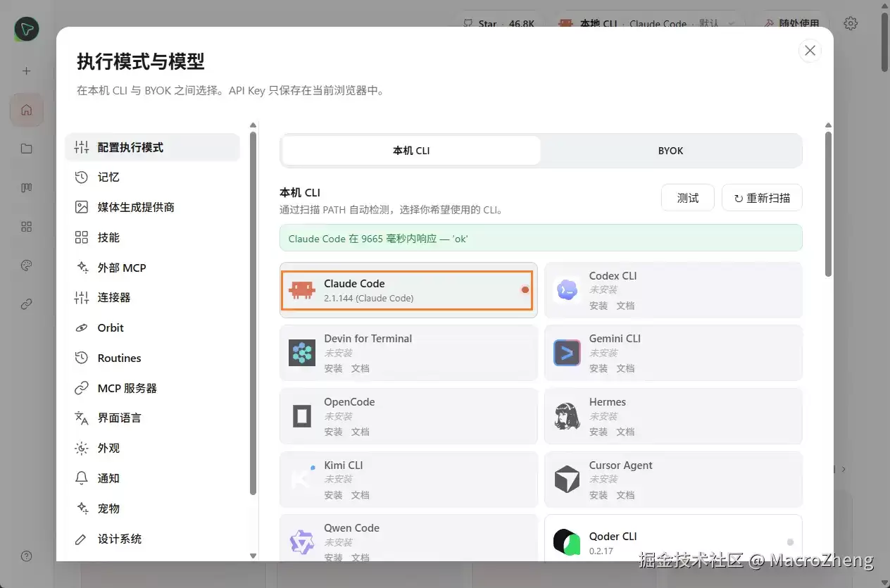
Task: Click 文档 link under Cursor Agent
Action: pyautogui.click(x=625, y=495)
